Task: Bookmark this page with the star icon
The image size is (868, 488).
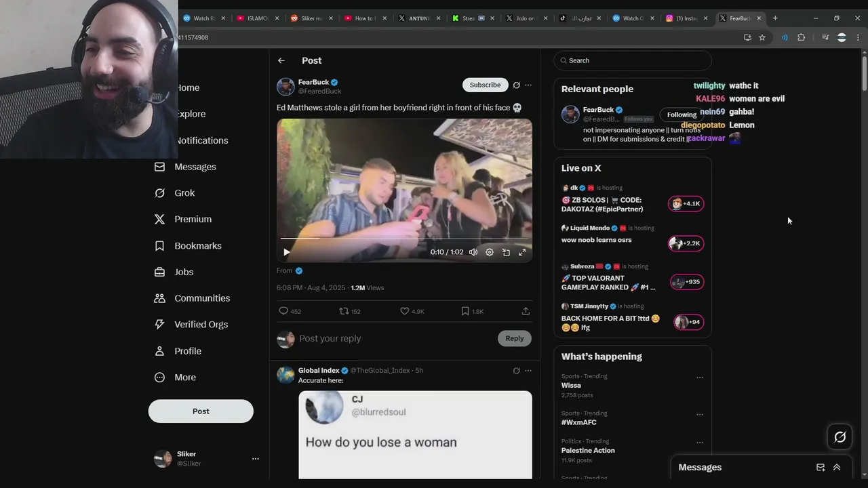Action: 762,38
